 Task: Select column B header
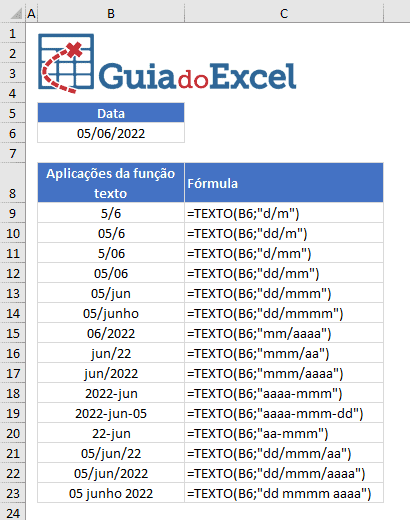[111, 14]
